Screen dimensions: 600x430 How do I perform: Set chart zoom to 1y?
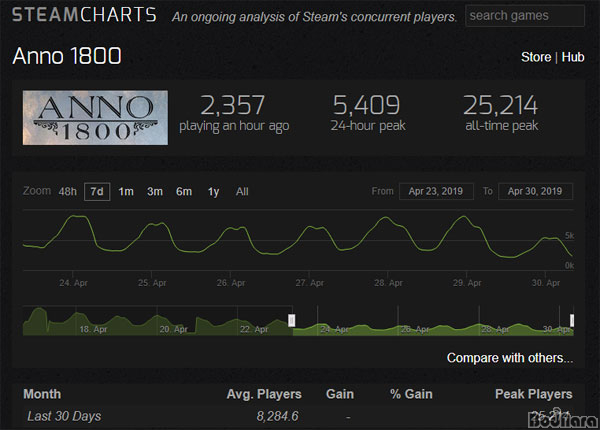(x=213, y=191)
